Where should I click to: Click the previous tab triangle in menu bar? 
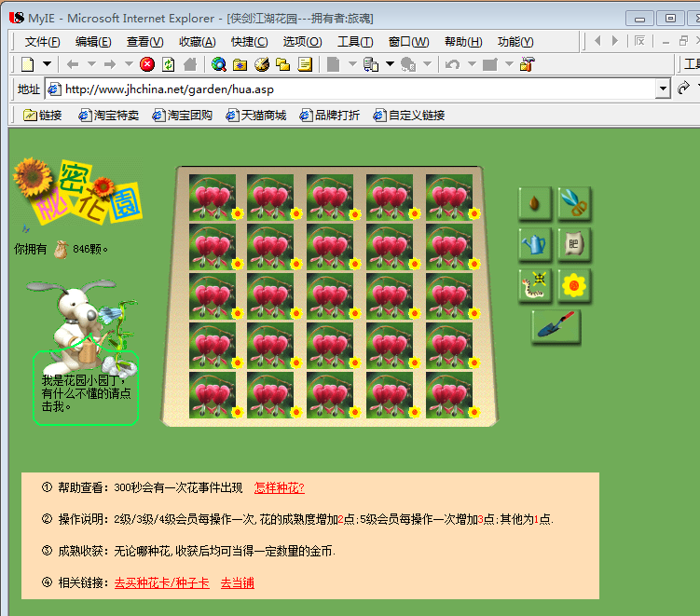tap(597, 41)
